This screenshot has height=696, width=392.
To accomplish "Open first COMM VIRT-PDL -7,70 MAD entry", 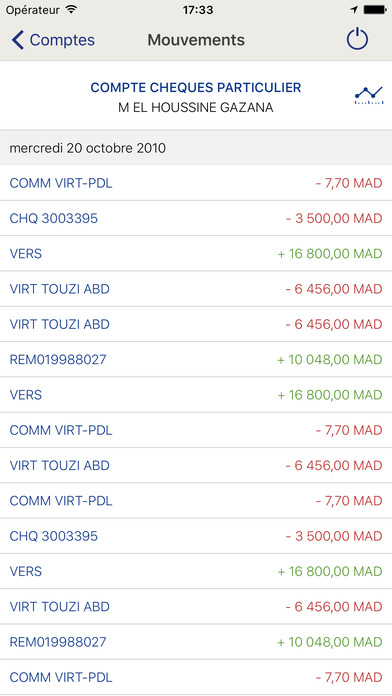I will coord(196,183).
